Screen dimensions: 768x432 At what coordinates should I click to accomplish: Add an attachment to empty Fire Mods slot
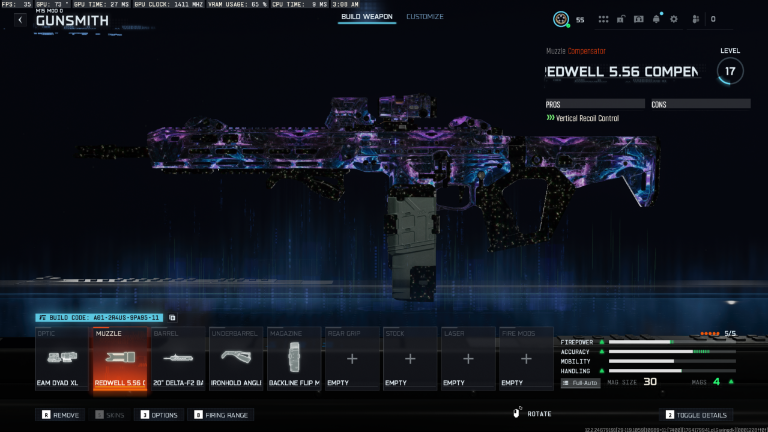tap(526, 359)
